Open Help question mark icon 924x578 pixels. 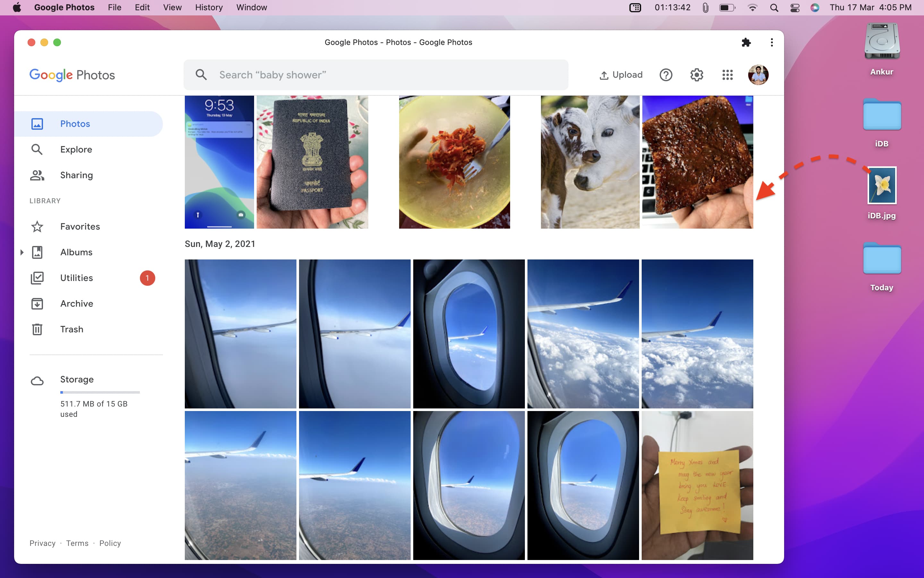point(666,75)
